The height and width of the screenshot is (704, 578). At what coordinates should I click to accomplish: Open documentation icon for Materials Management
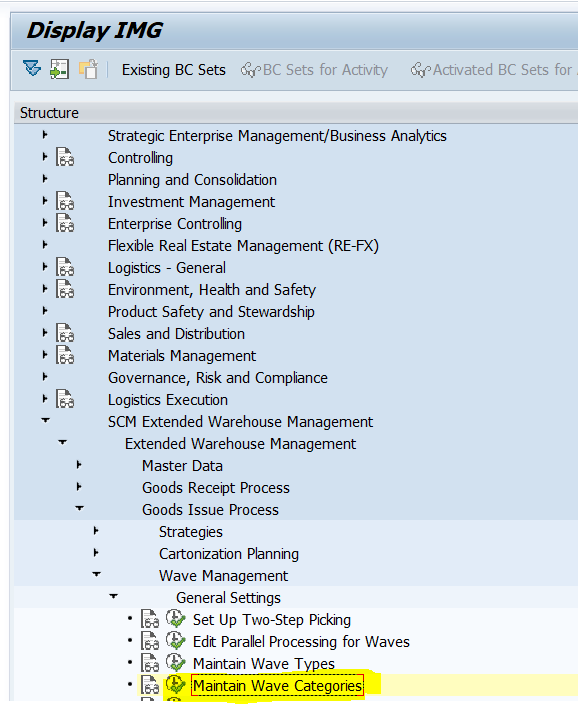(x=65, y=355)
